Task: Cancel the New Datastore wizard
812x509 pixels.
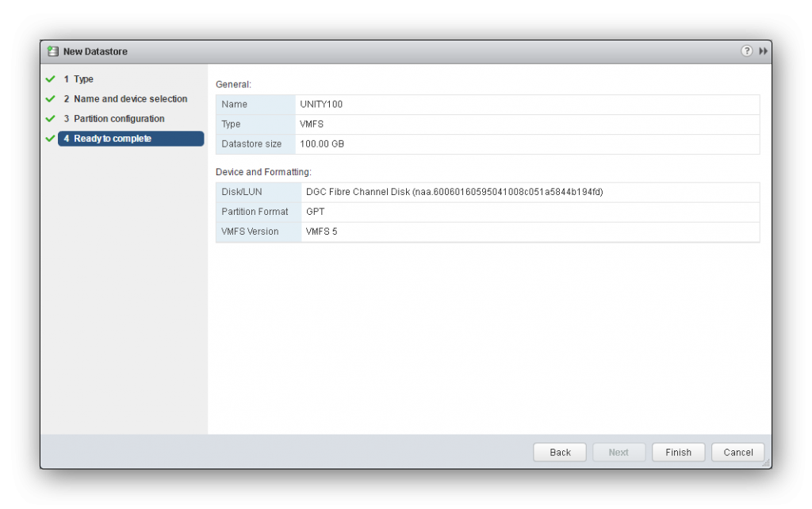Action: tap(737, 452)
